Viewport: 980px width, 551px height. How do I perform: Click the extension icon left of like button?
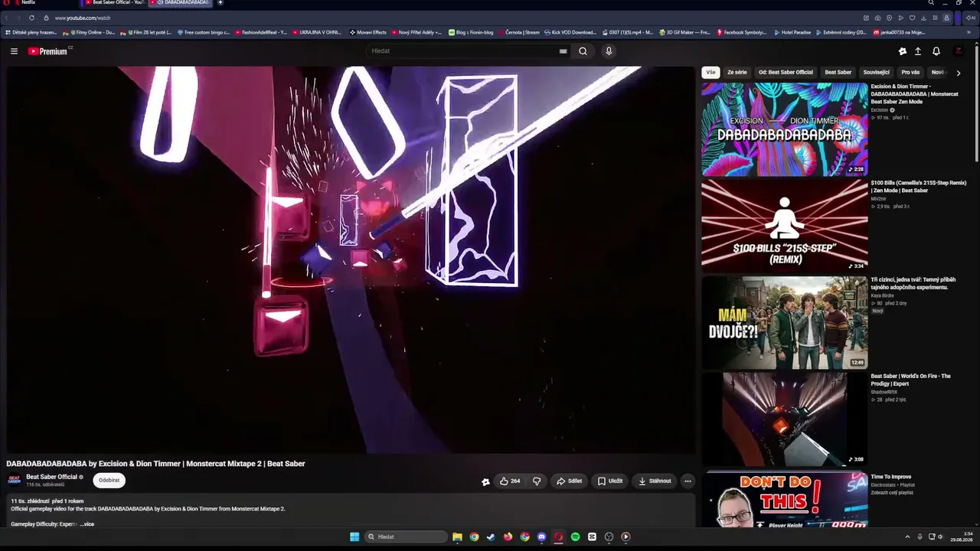(x=485, y=481)
